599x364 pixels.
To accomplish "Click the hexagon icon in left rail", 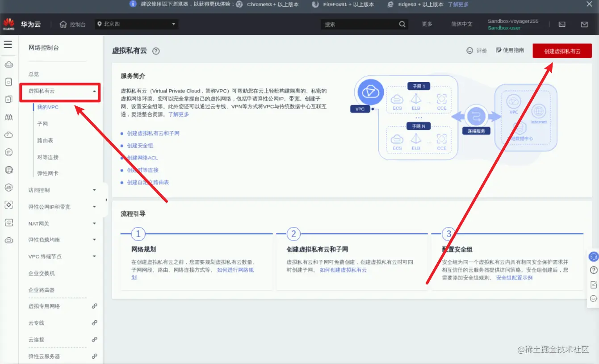I will 8,187.
